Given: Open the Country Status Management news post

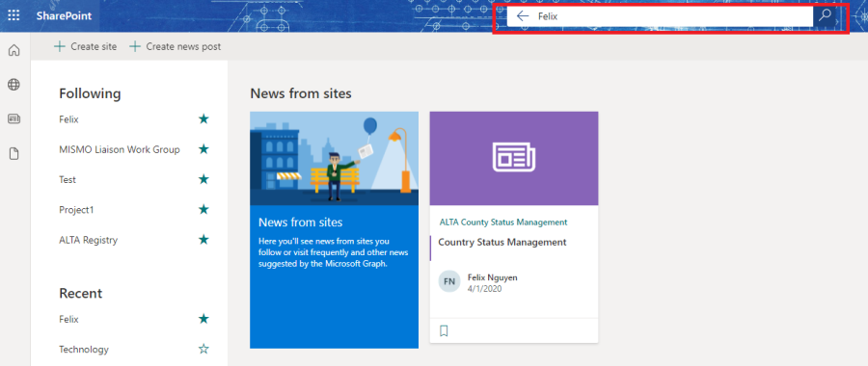Looking at the screenshot, I should point(502,242).
